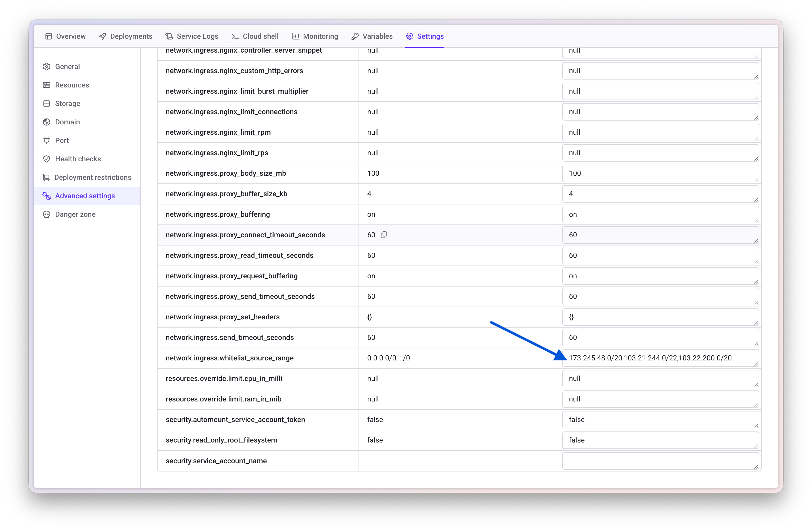Edit the proxy_buffering value field
Image resolution: width=812 pixels, height=531 pixels.
pos(661,214)
